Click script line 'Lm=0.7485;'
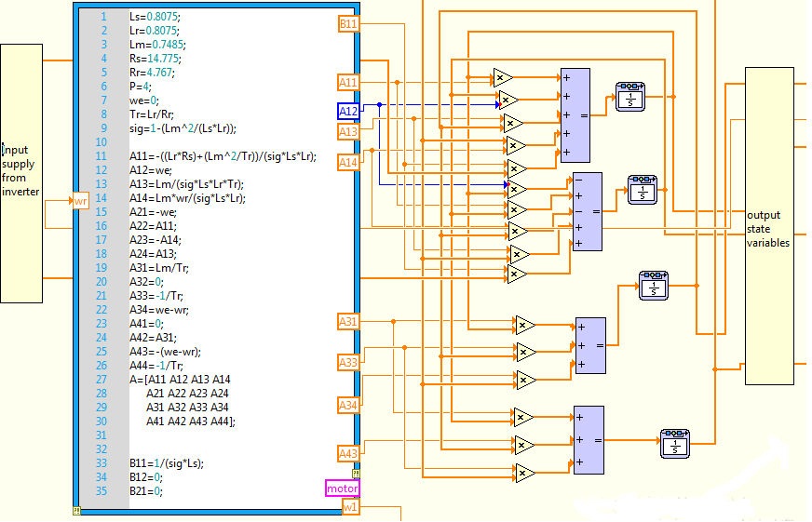 (x=157, y=45)
